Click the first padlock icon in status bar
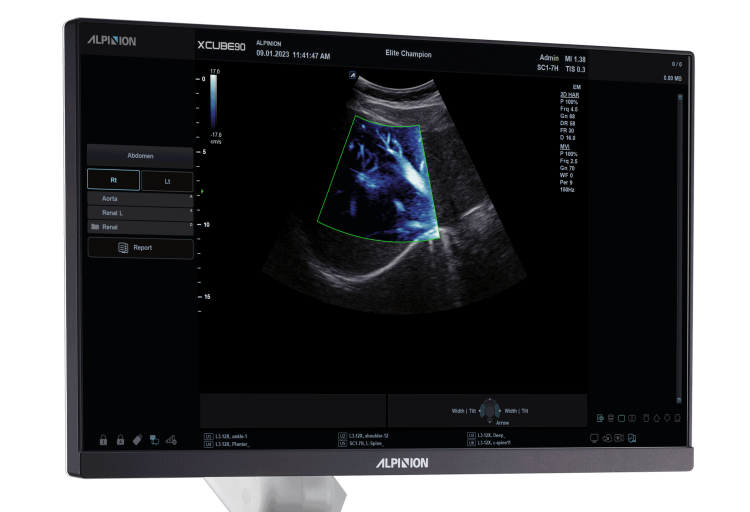This screenshot has height=512, width=750. pyautogui.click(x=102, y=440)
